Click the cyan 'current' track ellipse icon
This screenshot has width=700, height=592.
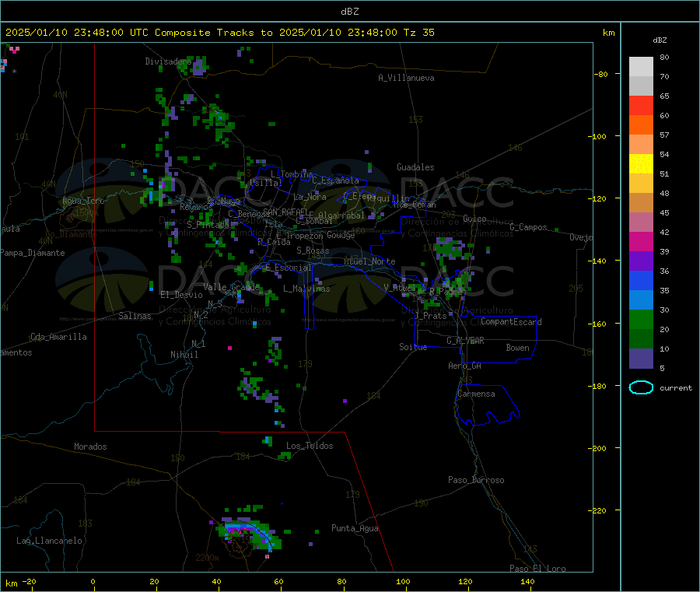coord(641,387)
